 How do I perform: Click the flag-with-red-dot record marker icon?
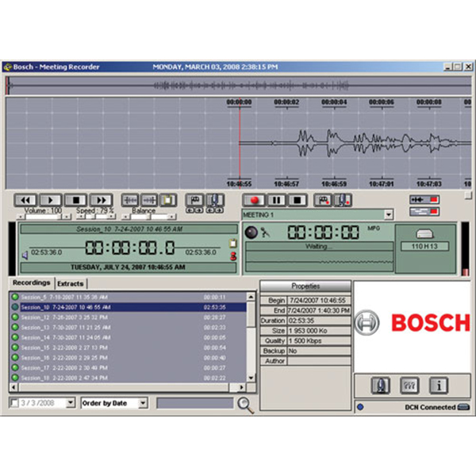click(x=323, y=200)
